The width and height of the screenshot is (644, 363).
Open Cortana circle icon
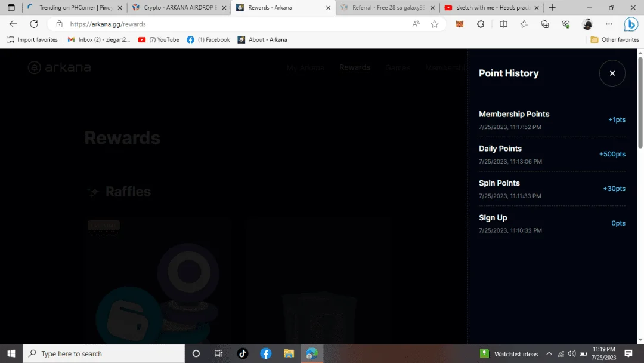click(x=196, y=353)
